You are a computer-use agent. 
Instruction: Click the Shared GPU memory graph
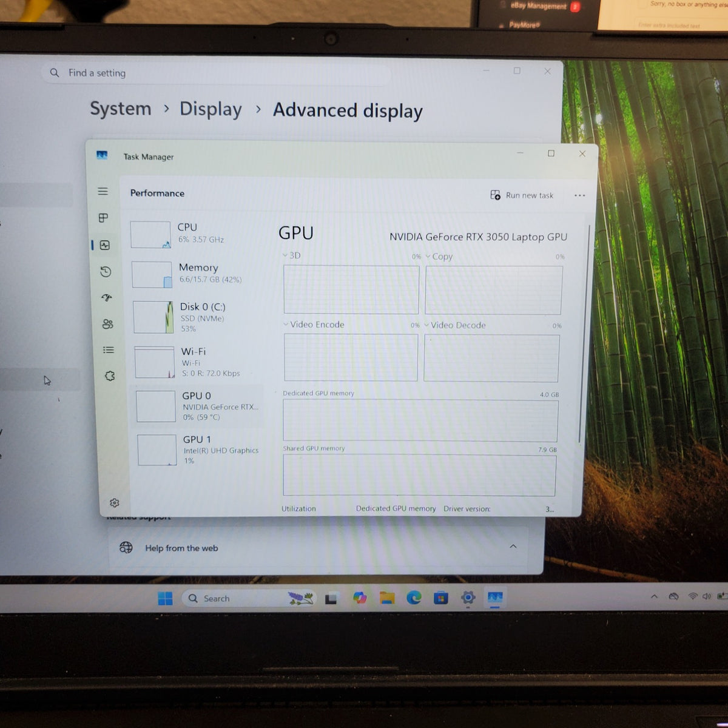pos(419,476)
